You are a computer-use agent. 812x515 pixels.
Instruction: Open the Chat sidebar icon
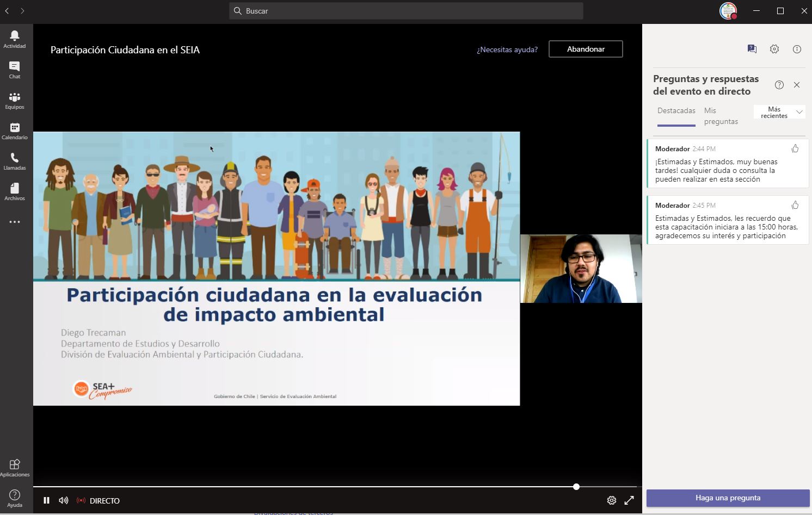pos(15,69)
